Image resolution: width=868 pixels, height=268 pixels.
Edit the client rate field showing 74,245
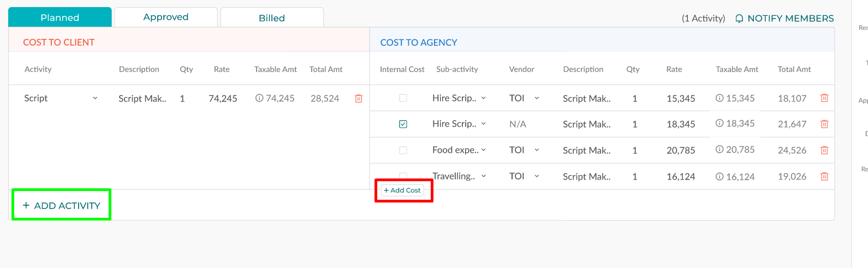point(223,99)
